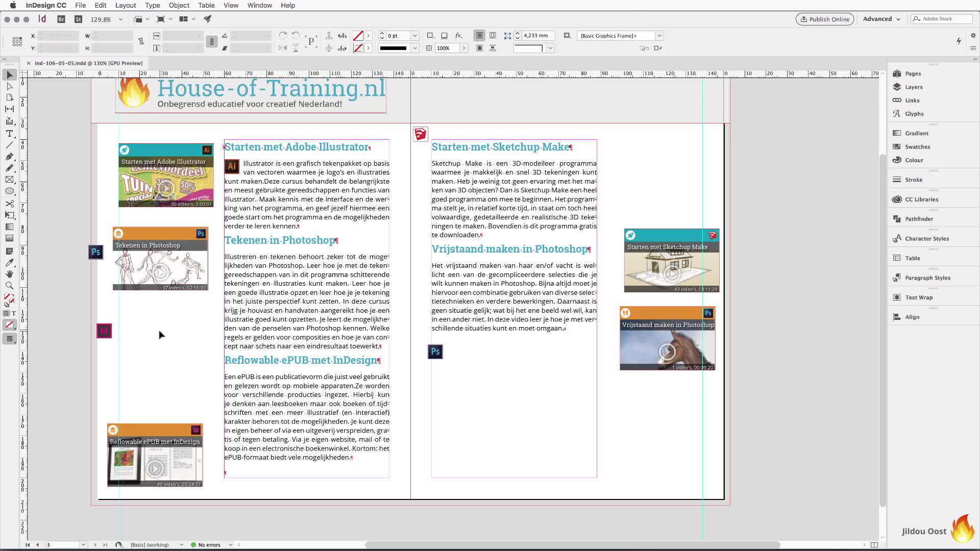Select the Hand tool
This screenshot has width=980, height=551.
pyautogui.click(x=9, y=274)
